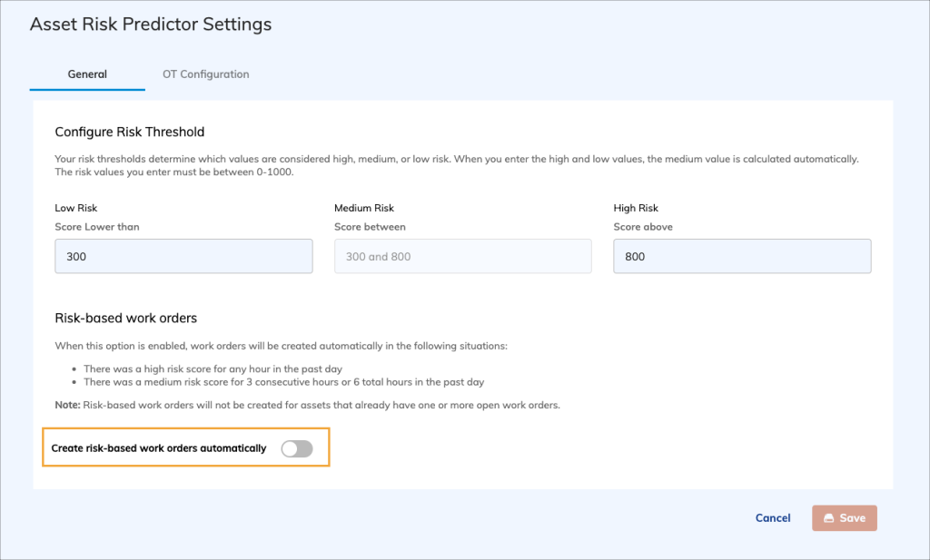Image resolution: width=930 pixels, height=560 pixels.
Task: Click the Note about open work orders
Action: pos(307,405)
